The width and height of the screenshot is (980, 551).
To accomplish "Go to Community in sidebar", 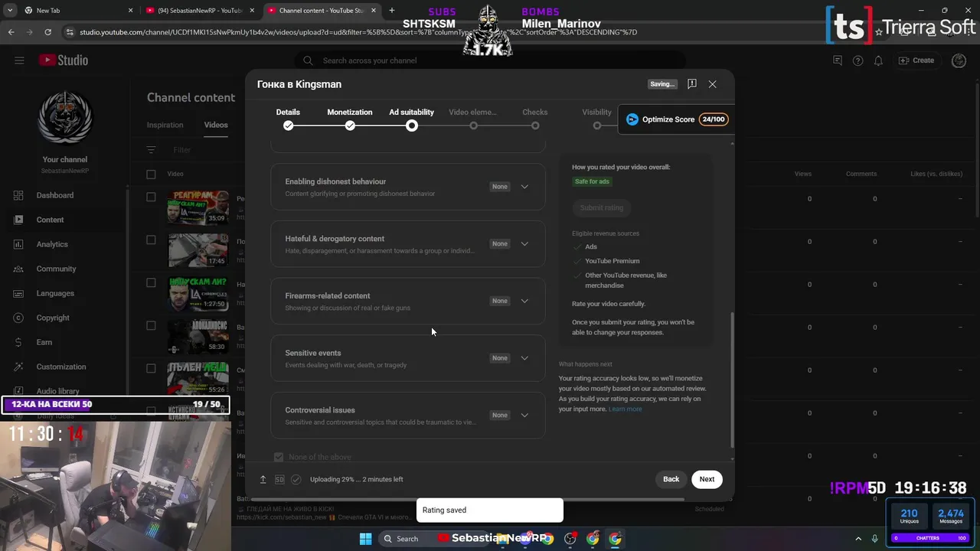I will tap(56, 269).
